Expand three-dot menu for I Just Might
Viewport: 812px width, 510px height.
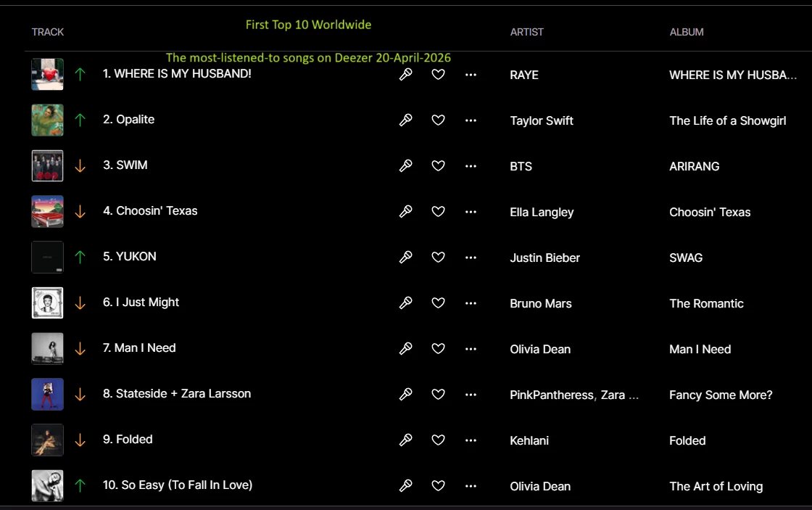(471, 303)
